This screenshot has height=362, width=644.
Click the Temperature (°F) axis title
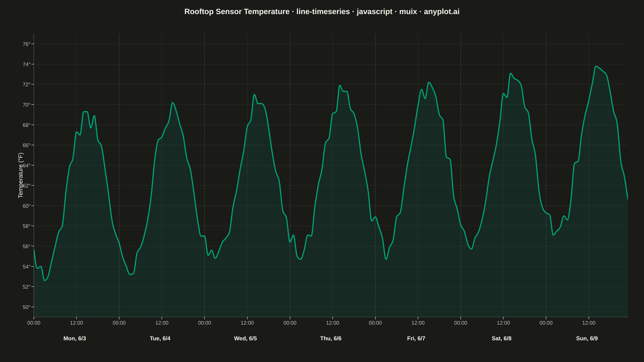(x=21, y=175)
